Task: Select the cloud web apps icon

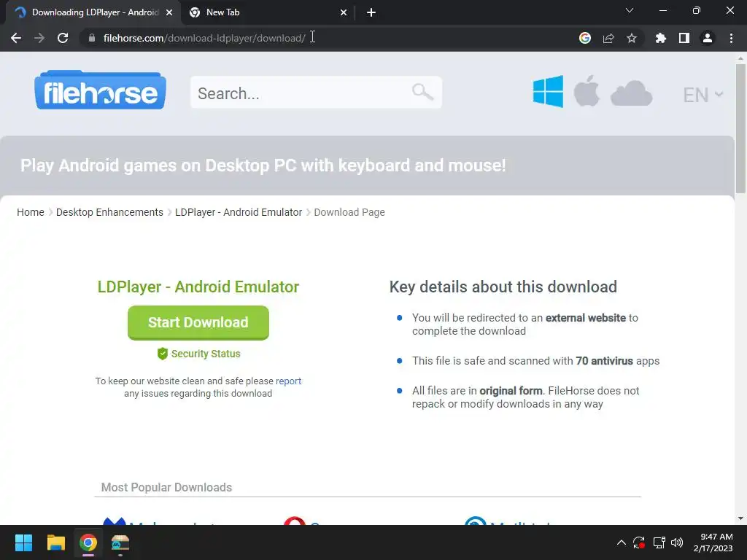Action: tap(631, 93)
